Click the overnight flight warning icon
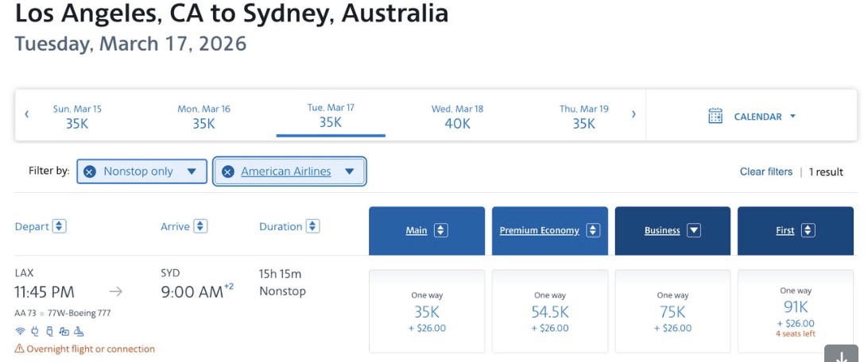 click(x=19, y=349)
